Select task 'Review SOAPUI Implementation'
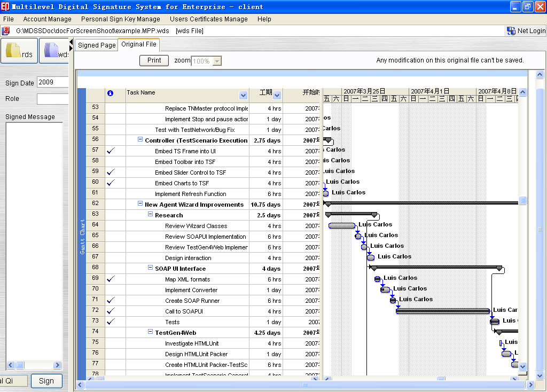The width and height of the screenshot is (547, 392). click(206, 237)
